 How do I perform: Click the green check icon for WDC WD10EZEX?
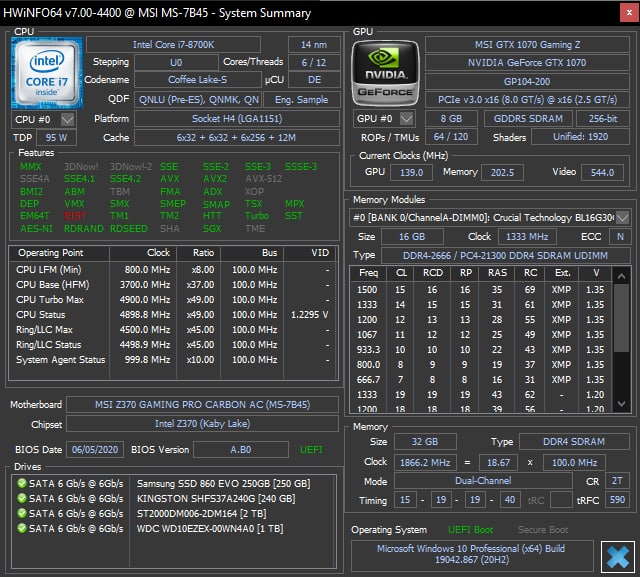tap(21, 528)
